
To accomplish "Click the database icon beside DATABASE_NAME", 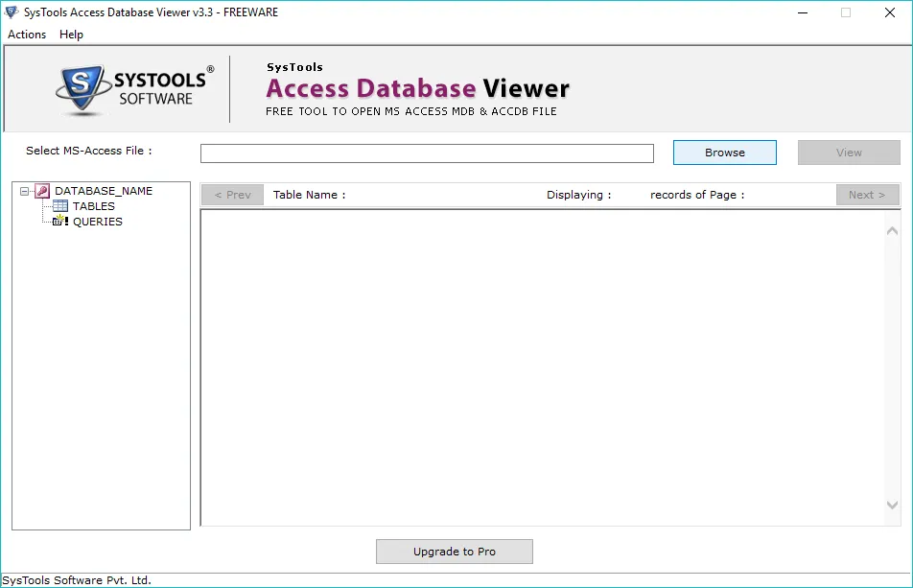I will click(x=42, y=191).
